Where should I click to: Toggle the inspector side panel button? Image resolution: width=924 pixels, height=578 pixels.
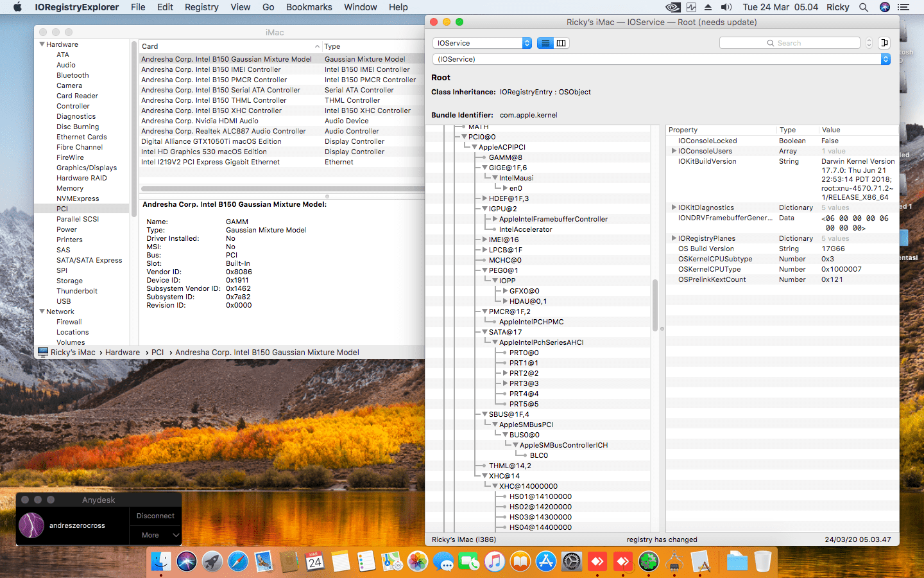884,43
